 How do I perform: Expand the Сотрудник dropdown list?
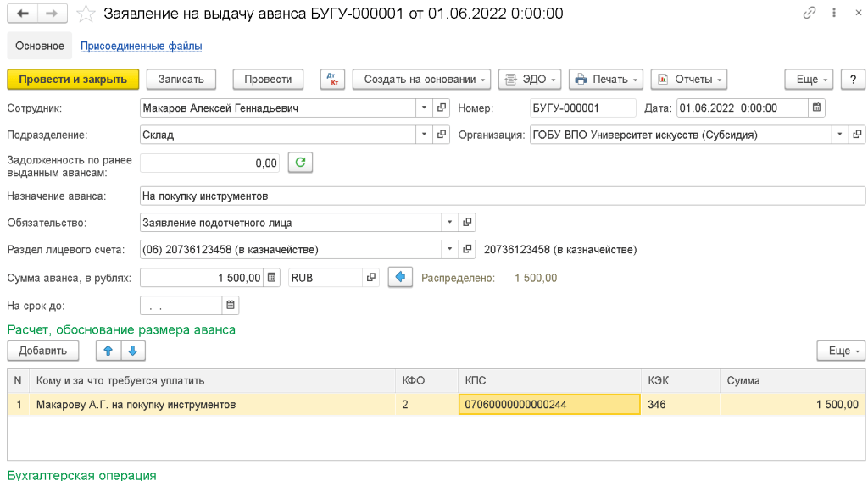click(x=424, y=108)
